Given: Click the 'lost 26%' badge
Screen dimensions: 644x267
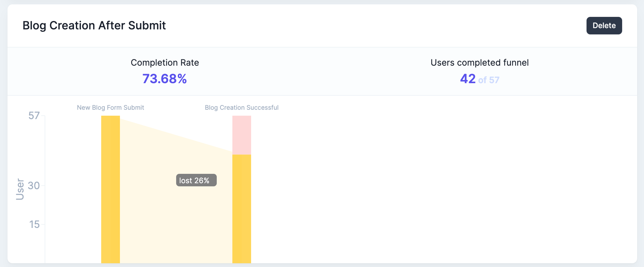Looking at the screenshot, I should click(x=196, y=180).
